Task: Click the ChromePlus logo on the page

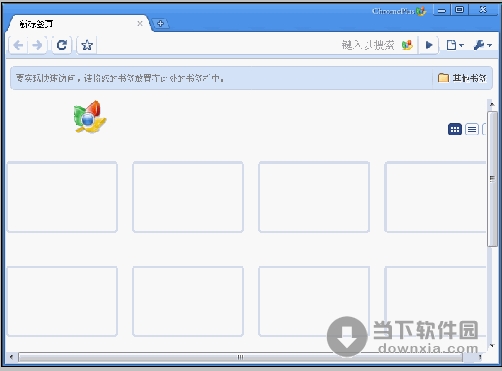Action: coord(90,117)
